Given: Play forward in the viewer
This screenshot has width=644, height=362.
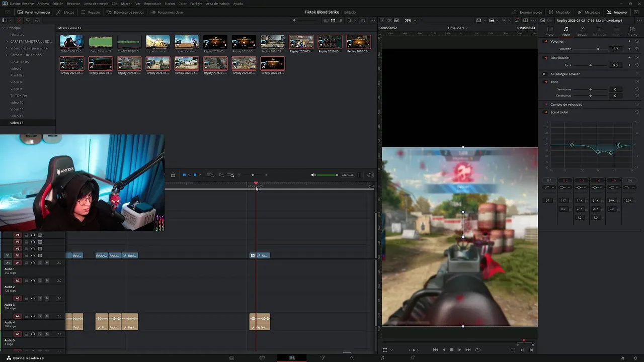Looking at the screenshot, I should click(x=459, y=350).
